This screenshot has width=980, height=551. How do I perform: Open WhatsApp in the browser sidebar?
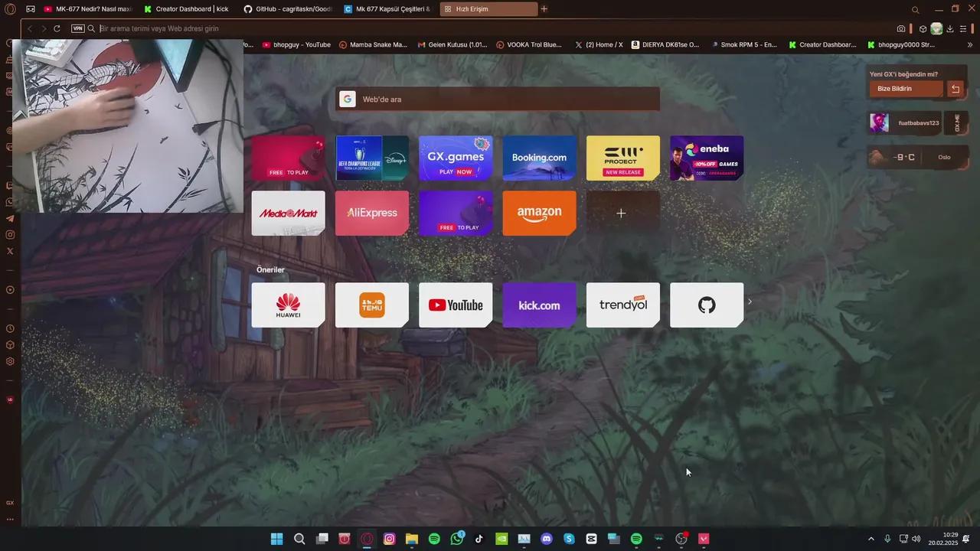(10, 202)
